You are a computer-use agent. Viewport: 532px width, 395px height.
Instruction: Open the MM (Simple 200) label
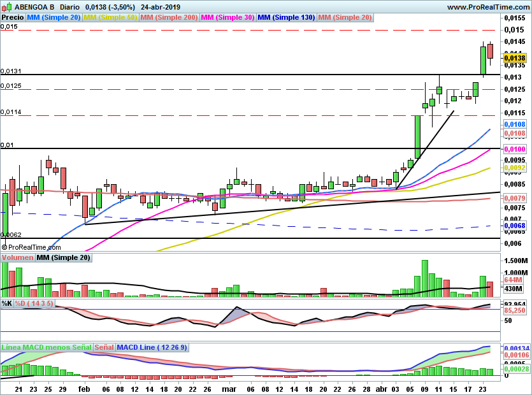[169, 17]
